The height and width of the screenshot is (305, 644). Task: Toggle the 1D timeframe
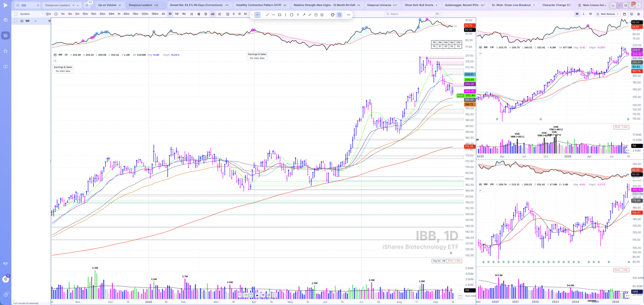[170, 14]
